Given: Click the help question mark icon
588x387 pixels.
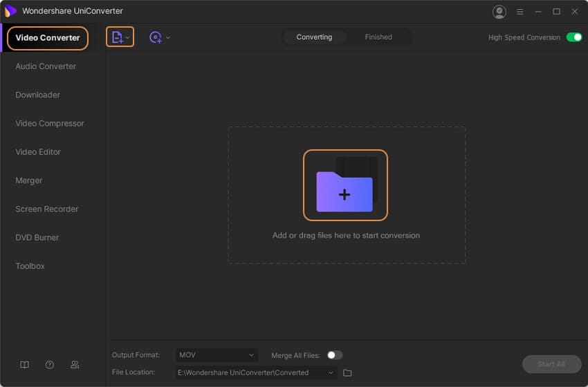Looking at the screenshot, I should 50,364.
